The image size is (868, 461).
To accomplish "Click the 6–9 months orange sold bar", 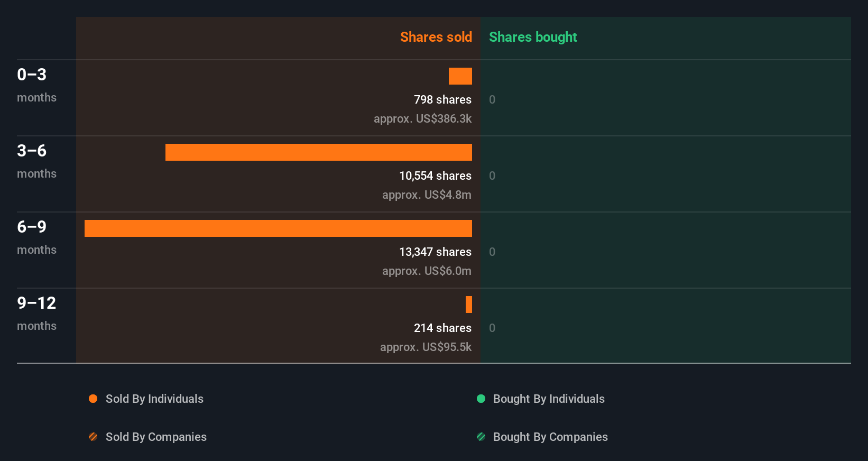I will 278,228.
